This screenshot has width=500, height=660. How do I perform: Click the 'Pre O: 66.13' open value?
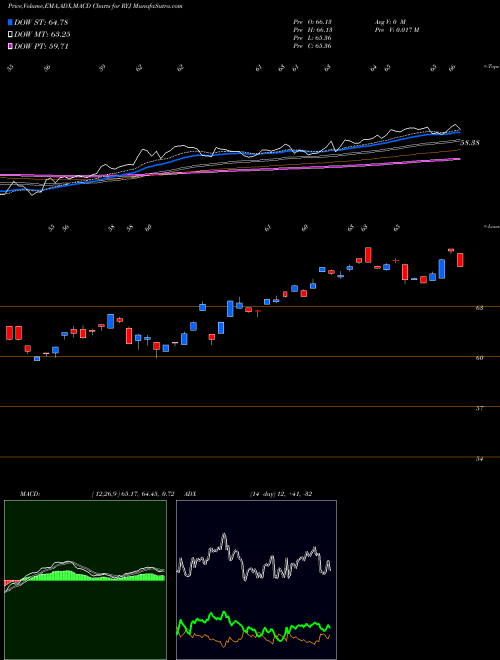point(312,21)
